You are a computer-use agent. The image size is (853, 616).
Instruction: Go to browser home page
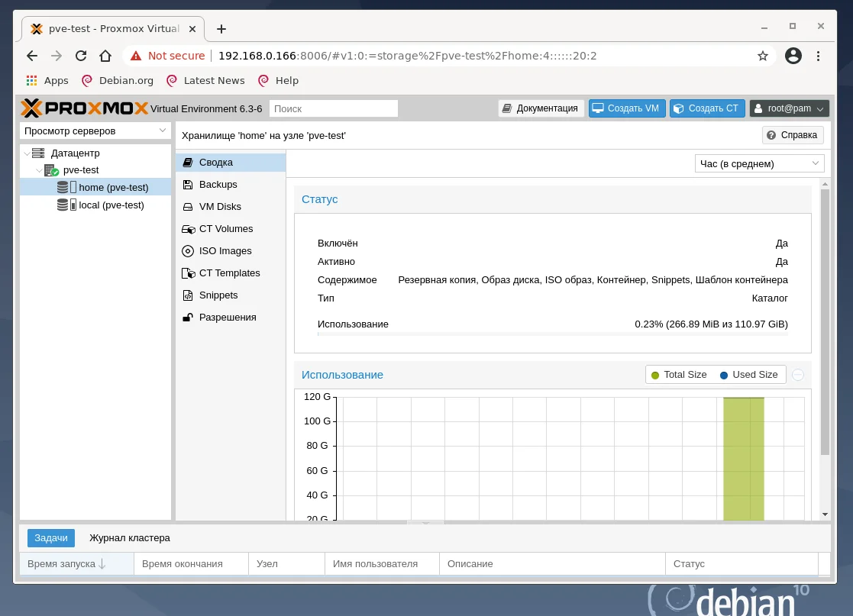pos(105,56)
